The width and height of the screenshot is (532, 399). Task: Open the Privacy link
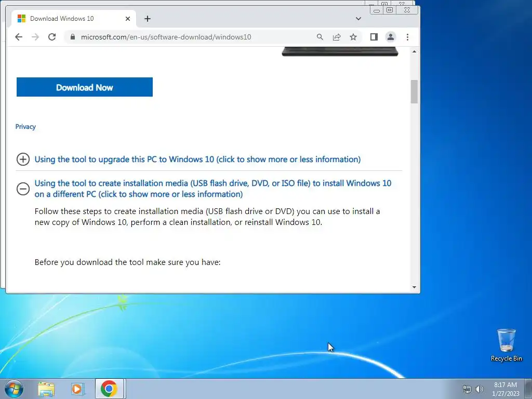point(25,127)
